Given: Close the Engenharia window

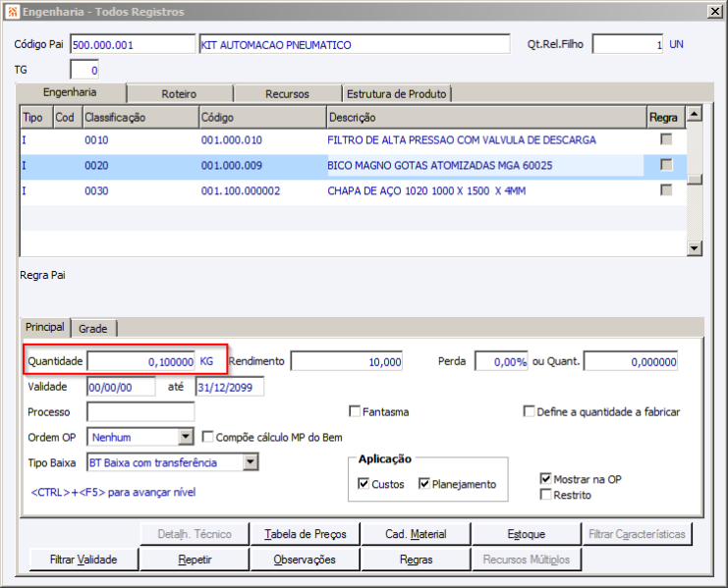Looking at the screenshot, I should (x=713, y=11).
